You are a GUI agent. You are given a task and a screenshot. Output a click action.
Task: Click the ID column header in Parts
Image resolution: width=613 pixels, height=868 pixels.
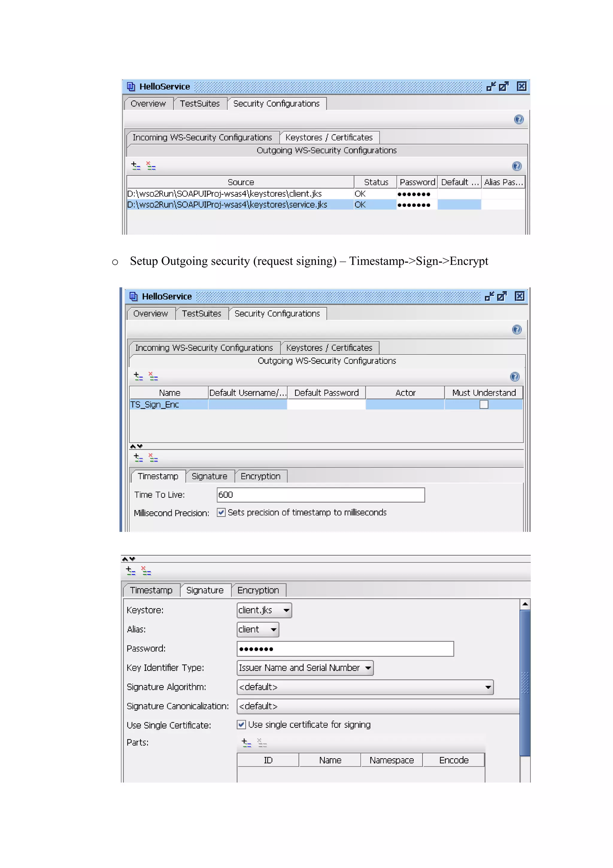(x=268, y=760)
